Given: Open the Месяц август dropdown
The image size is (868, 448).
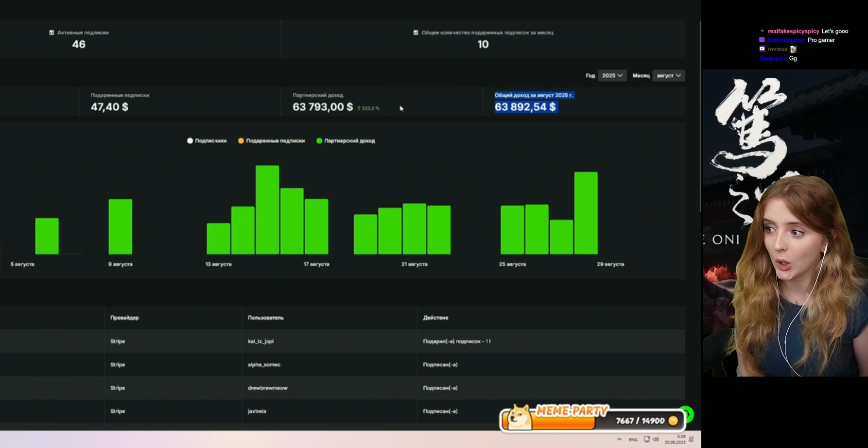Looking at the screenshot, I should point(669,76).
